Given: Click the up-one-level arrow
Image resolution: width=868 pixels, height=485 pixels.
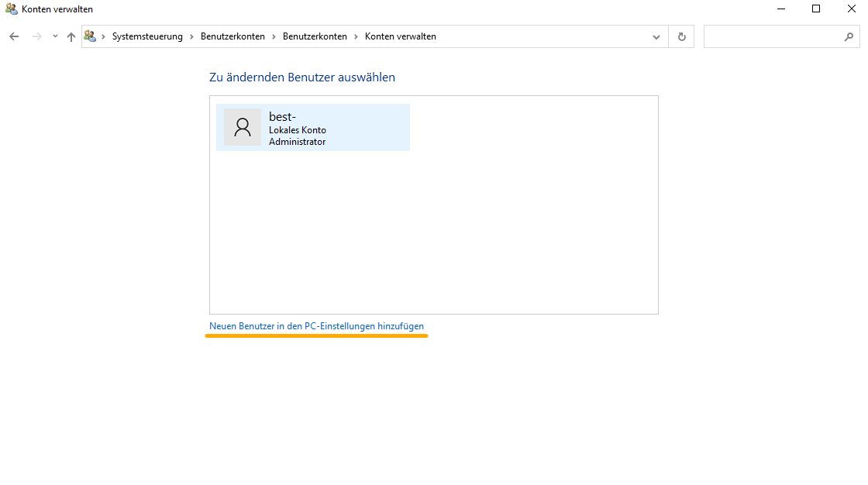Looking at the screenshot, I should [71, 36].
